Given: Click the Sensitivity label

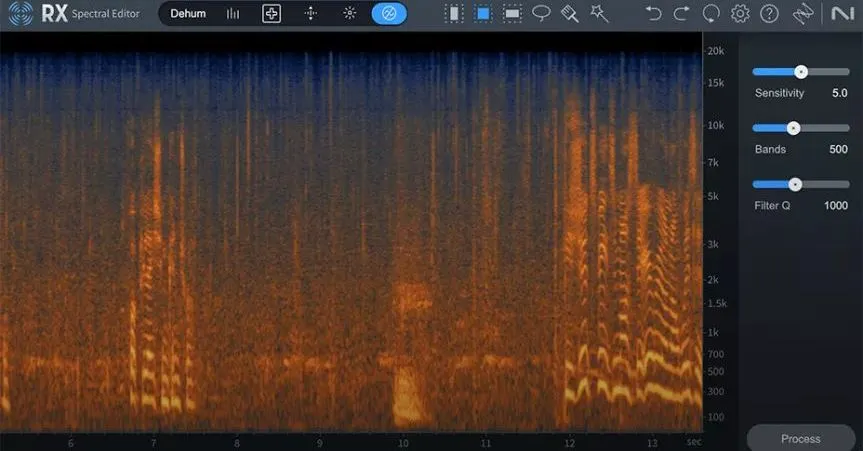Looking at the screenshot, I should (x=779, y=93).
